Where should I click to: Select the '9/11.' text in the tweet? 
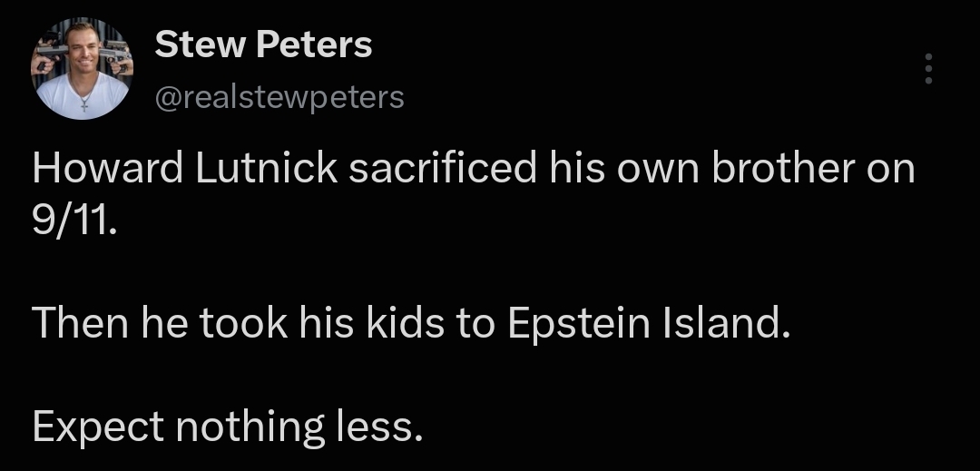coord(73,221)
